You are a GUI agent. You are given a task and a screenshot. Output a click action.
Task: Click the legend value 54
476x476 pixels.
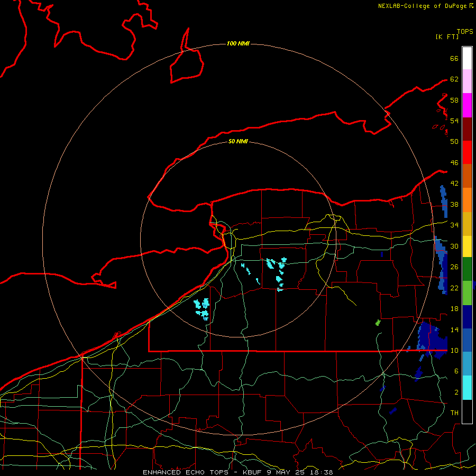(x=454, y=121)
